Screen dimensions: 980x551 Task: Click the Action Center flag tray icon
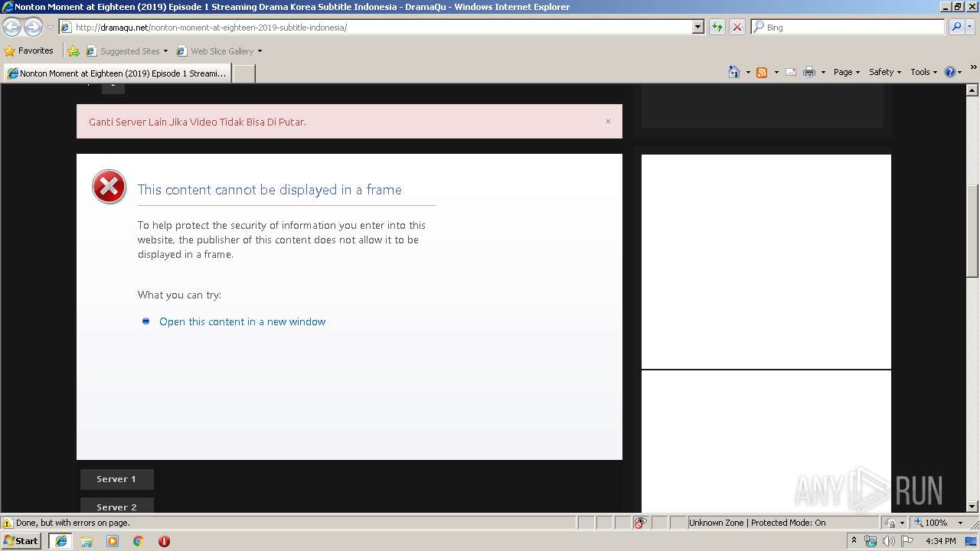point(907,541)
